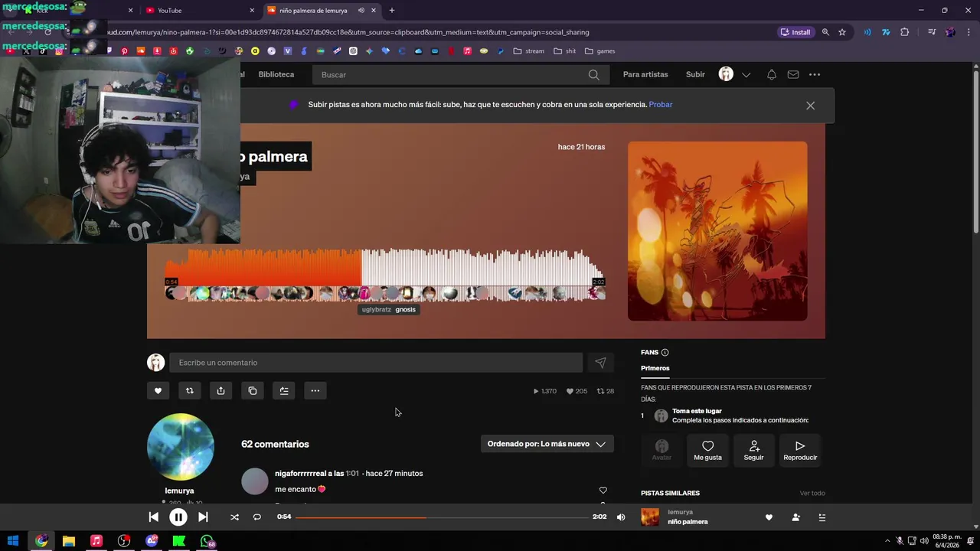Viewport: 980px width, 551px height.
Task: Copy the track link icon
Action: pos(253,391)
